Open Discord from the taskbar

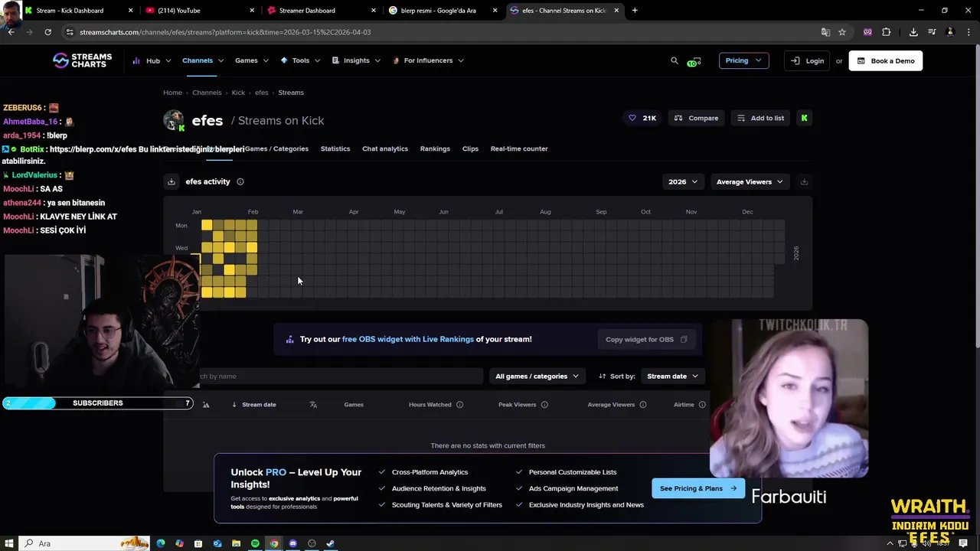pyautogui.click(x=292, y=543)
